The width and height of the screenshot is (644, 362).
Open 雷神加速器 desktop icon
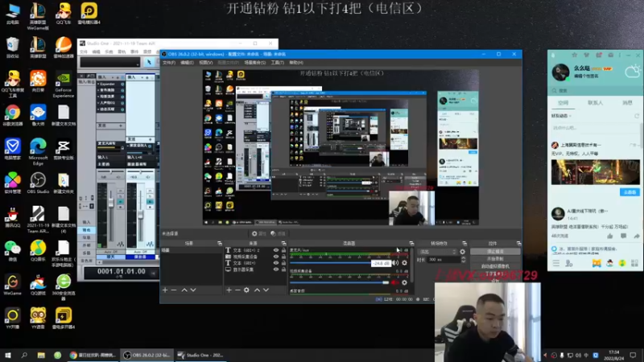pyautogui.click(x=64, y=47)
